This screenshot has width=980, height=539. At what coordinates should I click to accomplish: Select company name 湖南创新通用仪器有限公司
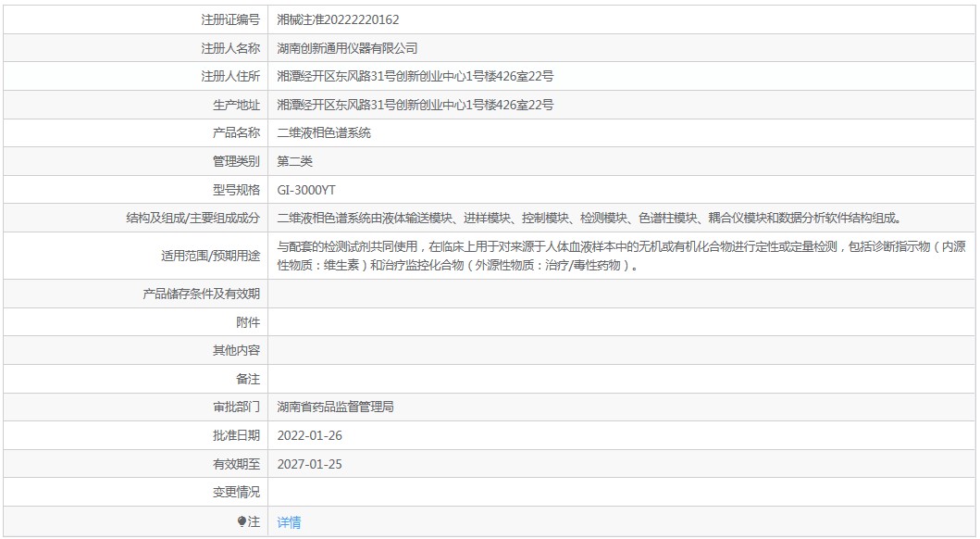348,48
